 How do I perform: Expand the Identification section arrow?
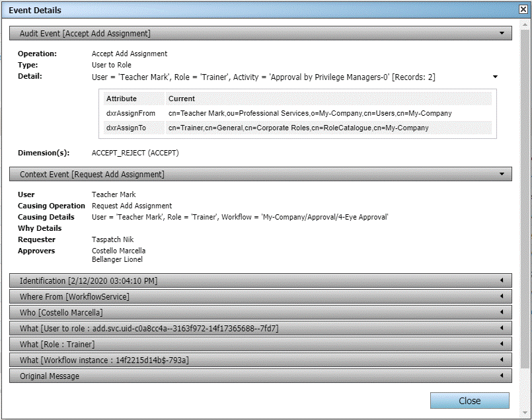502,281
